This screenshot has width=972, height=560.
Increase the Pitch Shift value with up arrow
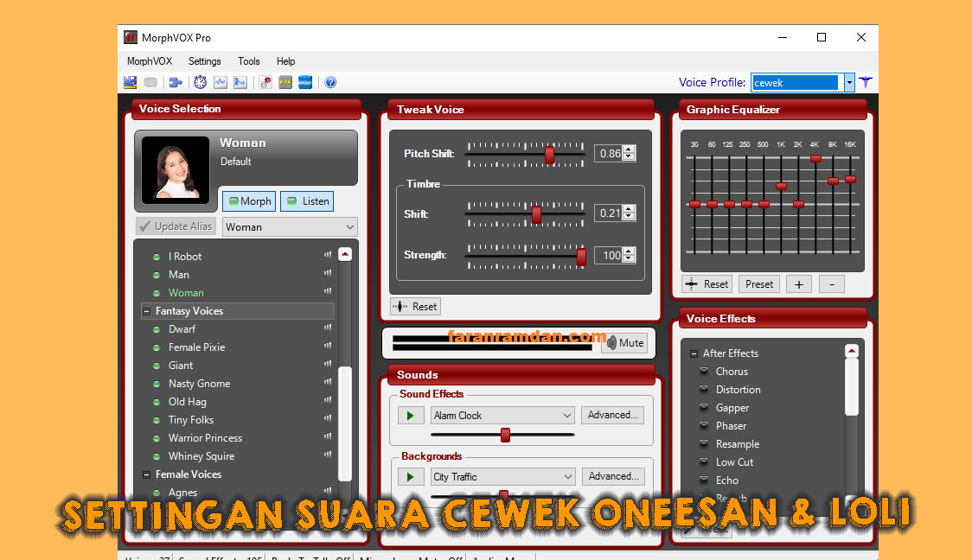[x=630, y=150]
